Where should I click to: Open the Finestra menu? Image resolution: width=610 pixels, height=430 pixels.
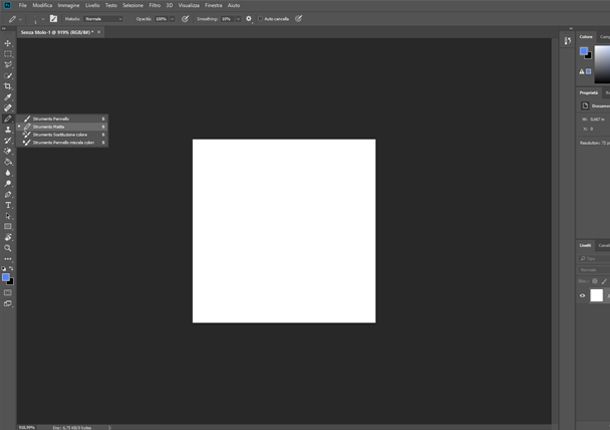[213, 5]
